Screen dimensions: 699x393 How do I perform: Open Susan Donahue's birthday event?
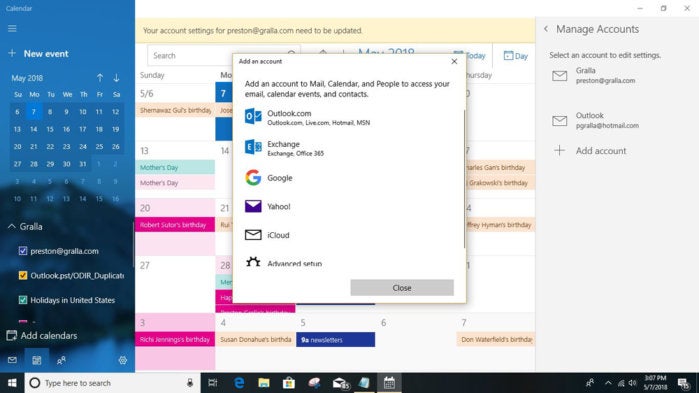click(255, 340)
